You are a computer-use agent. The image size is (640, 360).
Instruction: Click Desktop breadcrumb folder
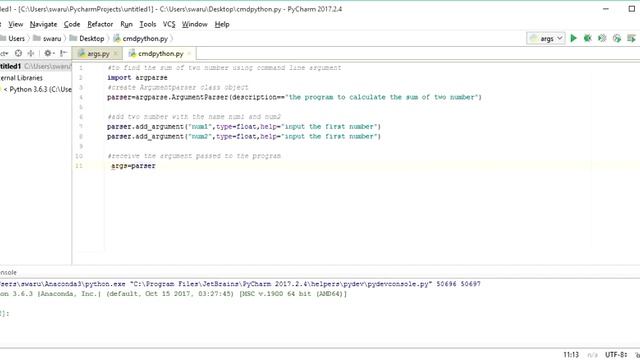[x=87, y=38]
